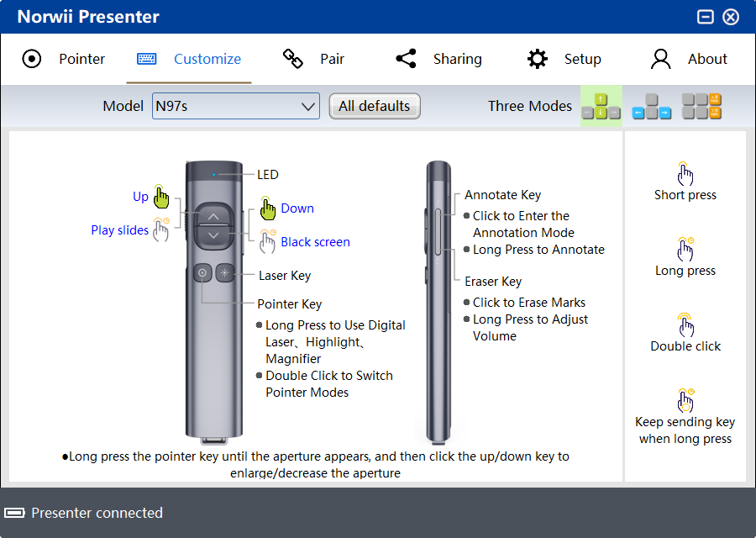This screenshot has height=538, width=756.
Task: Click the long-press hand icon beside Black screen
Action: (268, 241)
